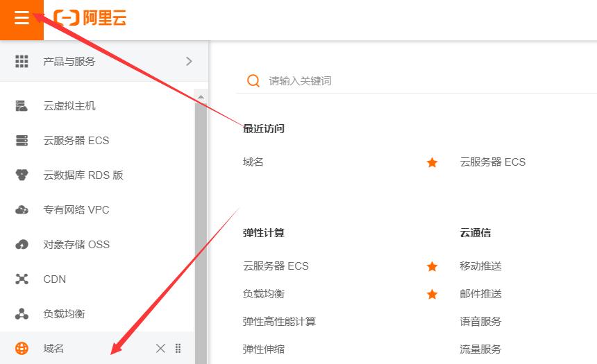
Task: Click the 云服务器 ECS server icon in sidebar
Action: [22, 140]
